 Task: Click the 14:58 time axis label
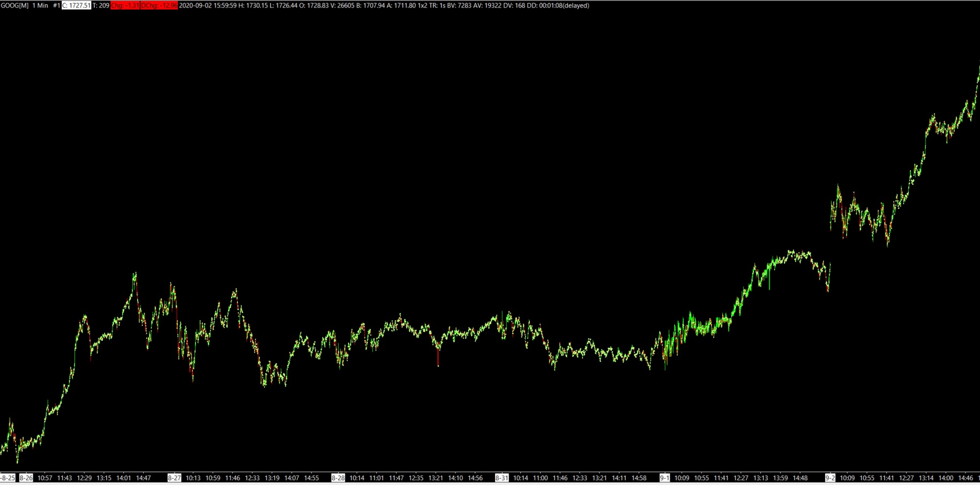pyautogui.click(x=639, y=478)
